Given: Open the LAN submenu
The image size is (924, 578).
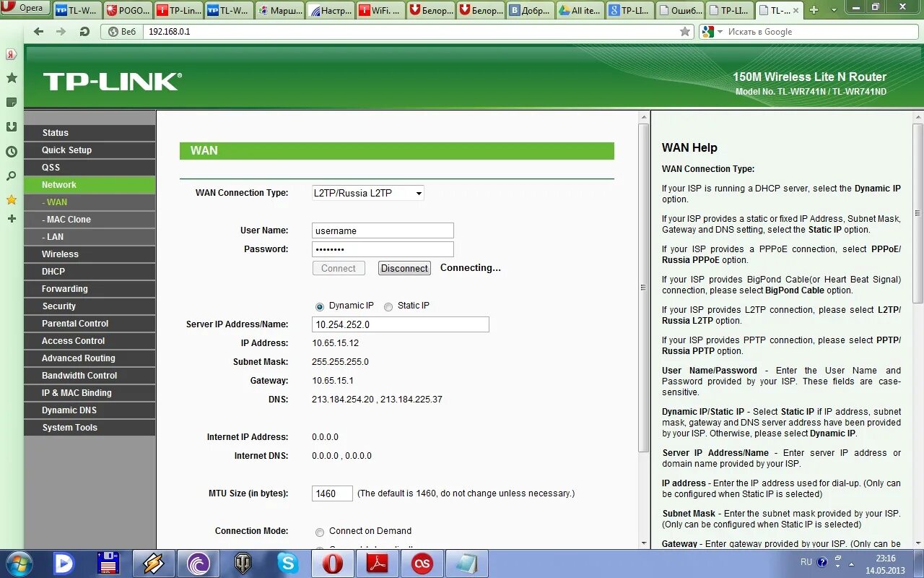Looking at the screenshot, I should 90,237.
